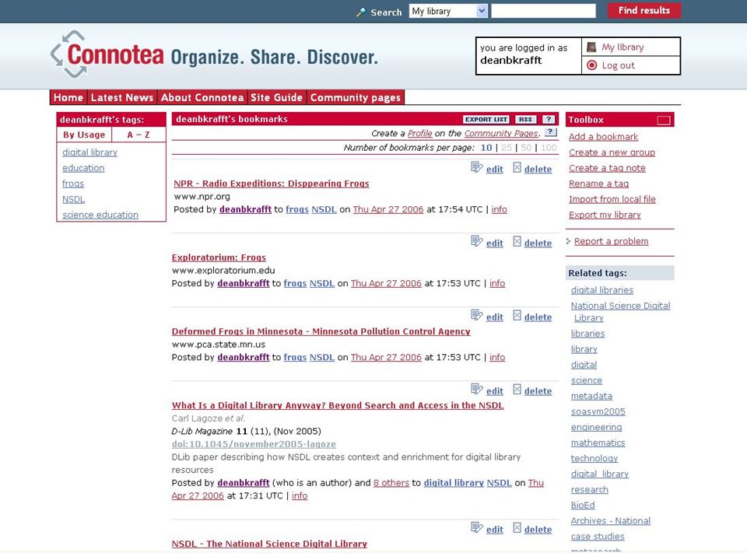Click edit icon for NSDL National Science Digital Library
The image size is (747, 560).
476,527
